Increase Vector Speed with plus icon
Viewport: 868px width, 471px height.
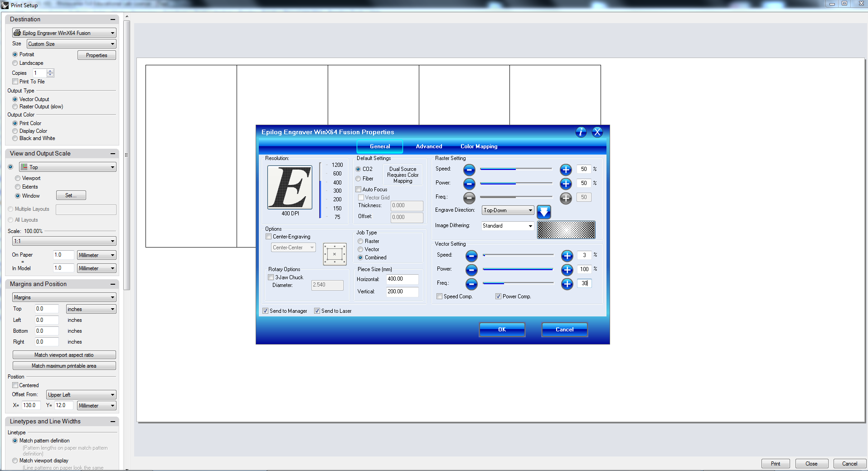[567, 256]
